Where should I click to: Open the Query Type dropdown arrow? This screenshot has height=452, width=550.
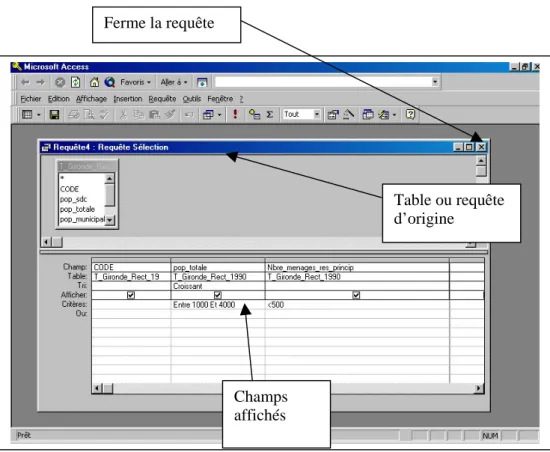pyautogui.click(x=220, y=115)
